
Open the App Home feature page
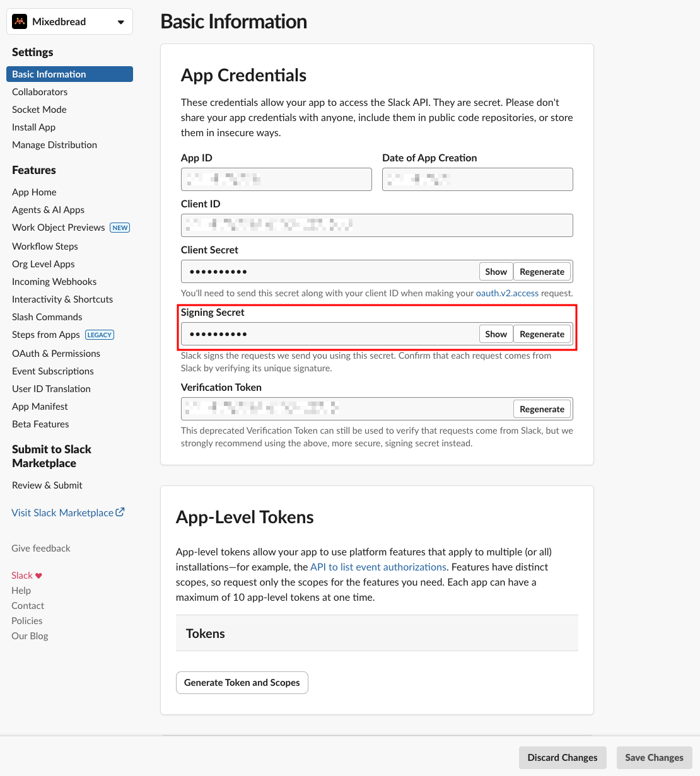tap(34, 192)
